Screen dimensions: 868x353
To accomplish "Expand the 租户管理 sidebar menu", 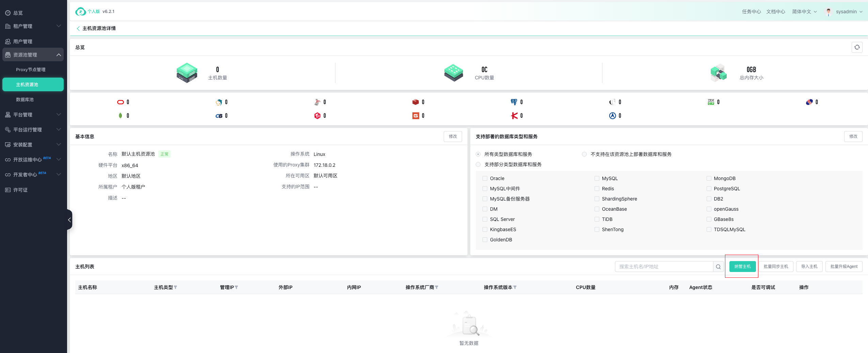I will (x=33, y=26).
